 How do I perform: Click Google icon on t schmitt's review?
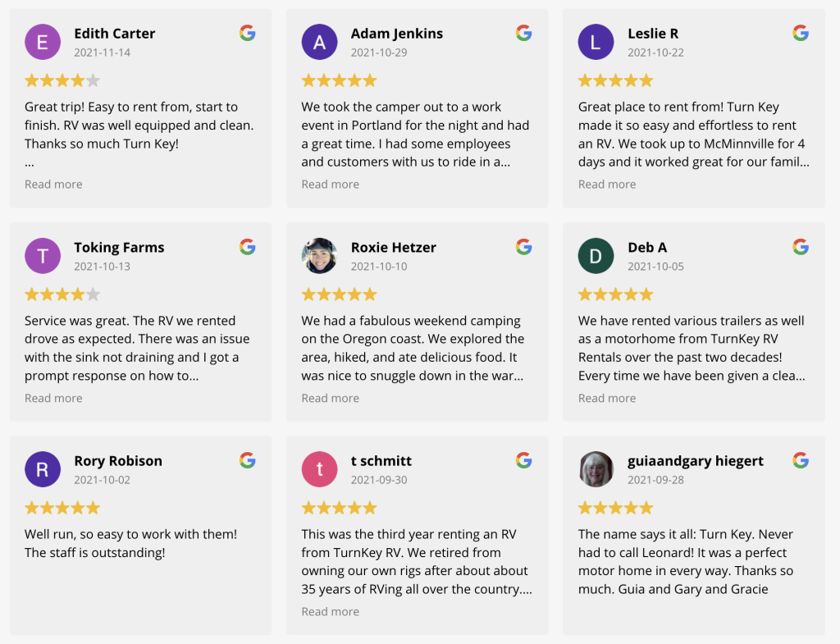coord(524,460)
